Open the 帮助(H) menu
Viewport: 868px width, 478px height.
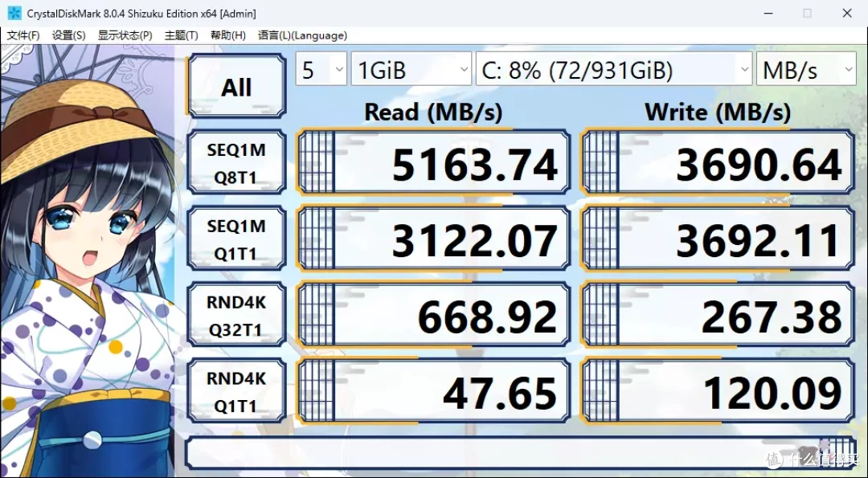click(228, 35)
